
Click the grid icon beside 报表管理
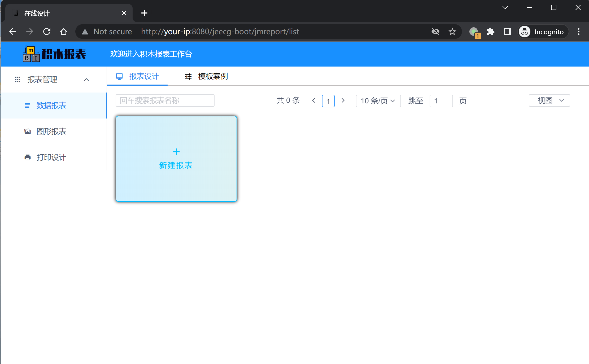17,79
